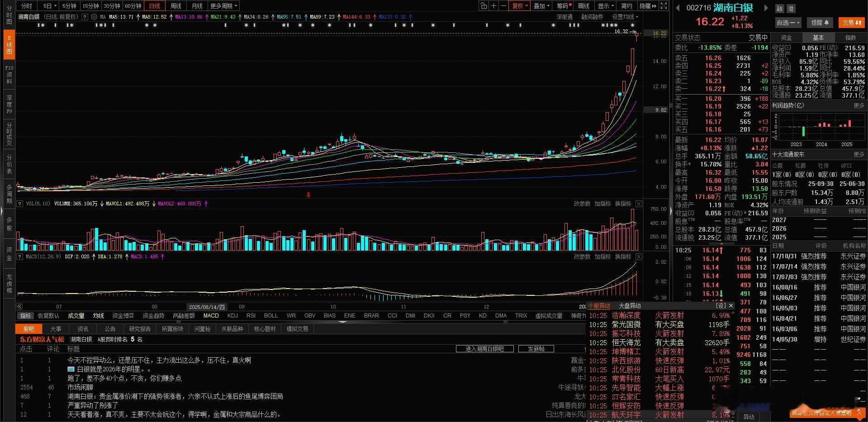Click help icon of VOL indicator
868x422 pixels.
[x=20, y=204]
